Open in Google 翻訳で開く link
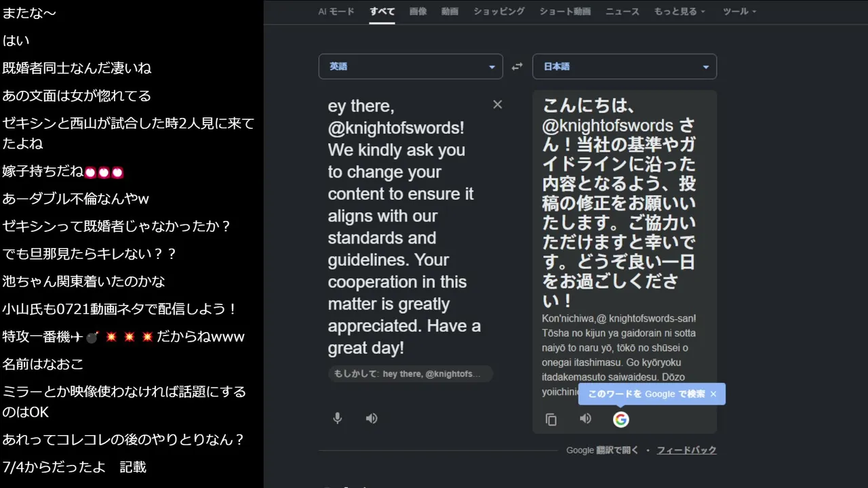This screenshot has height=488, width=868. 602,450
